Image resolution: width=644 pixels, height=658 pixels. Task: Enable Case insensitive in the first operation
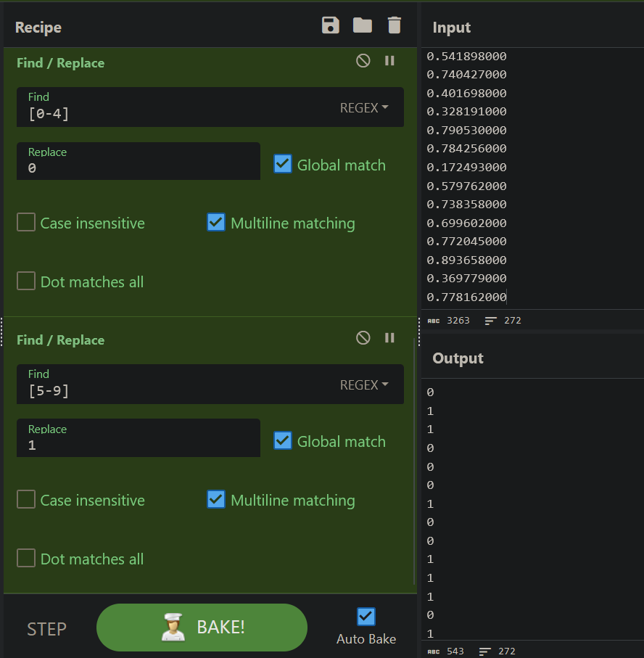26,222
